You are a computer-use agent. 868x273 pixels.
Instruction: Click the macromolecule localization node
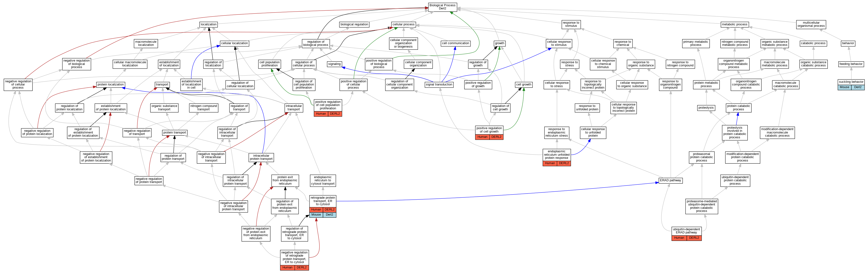[146, 43]
